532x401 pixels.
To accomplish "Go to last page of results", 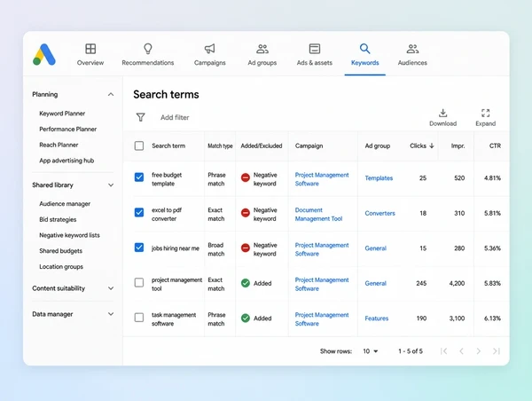I will [497, 351].
